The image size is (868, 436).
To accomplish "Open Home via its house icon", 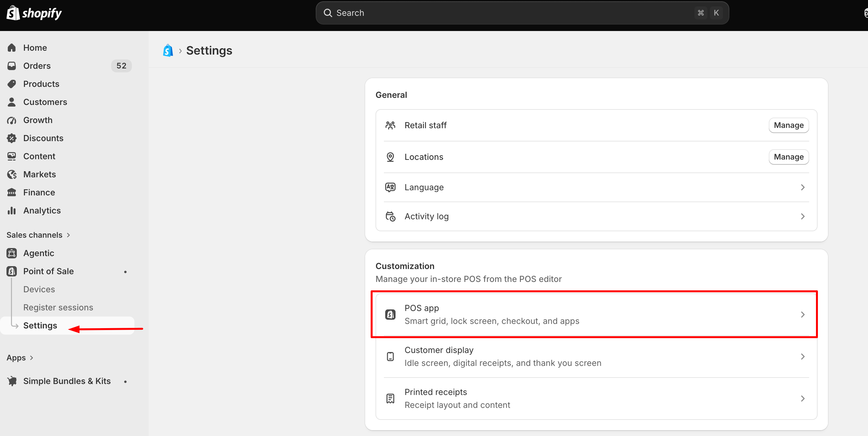I will pyautogui.click(x=12, y=48).
